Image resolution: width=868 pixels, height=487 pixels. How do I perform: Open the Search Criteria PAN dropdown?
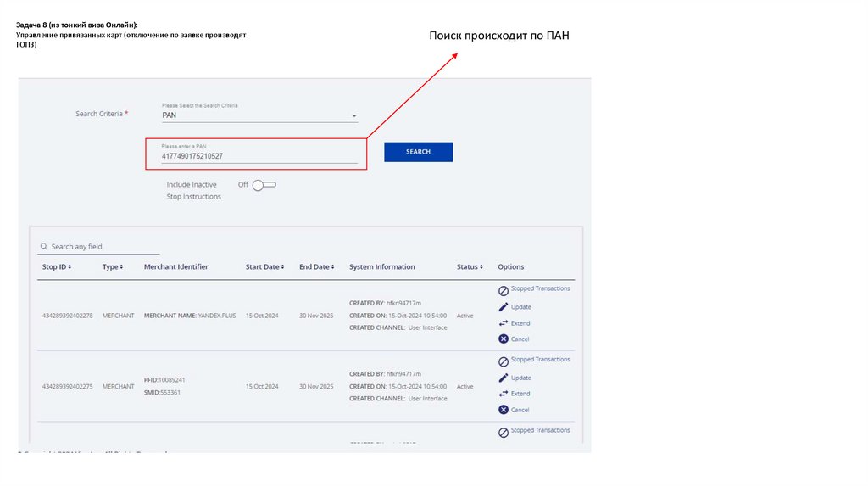[x=353, y=116]
